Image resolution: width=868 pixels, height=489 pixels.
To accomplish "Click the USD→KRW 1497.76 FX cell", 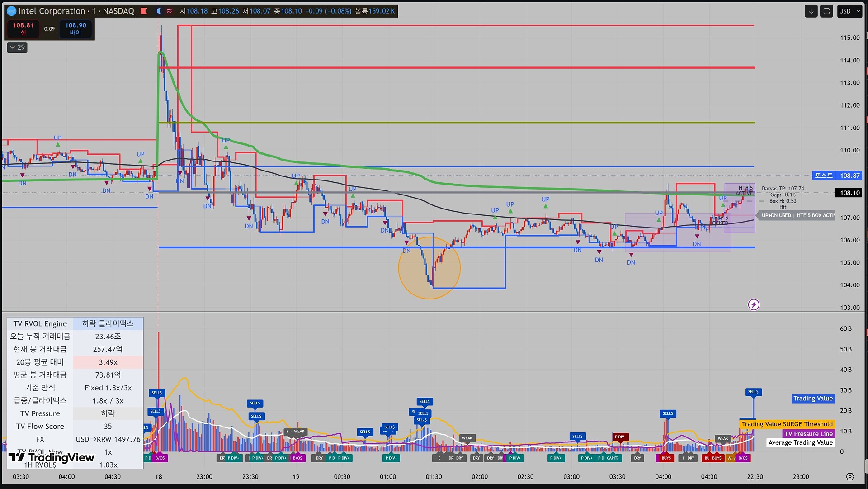I will coord(108,439).
